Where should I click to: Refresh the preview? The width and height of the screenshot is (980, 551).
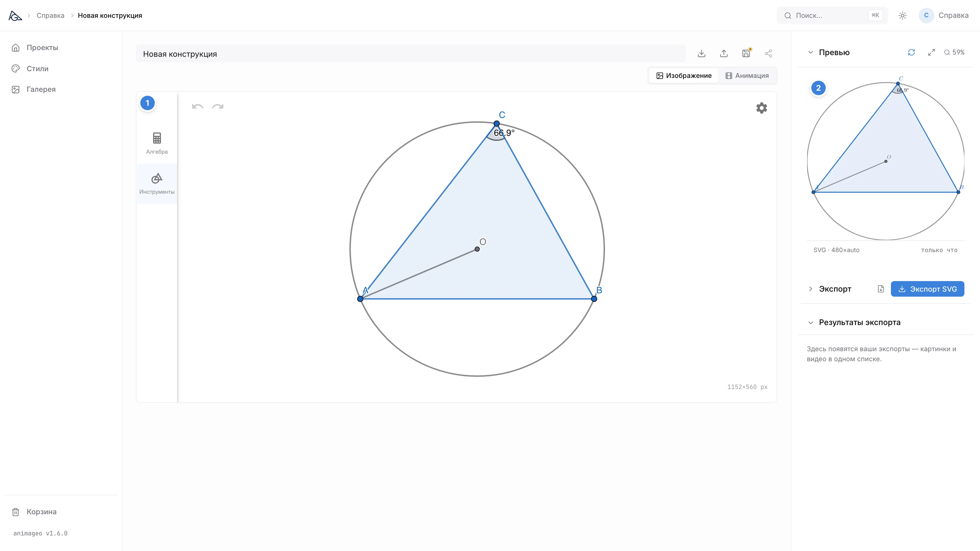pyautogui.click(x=911, y=53)
